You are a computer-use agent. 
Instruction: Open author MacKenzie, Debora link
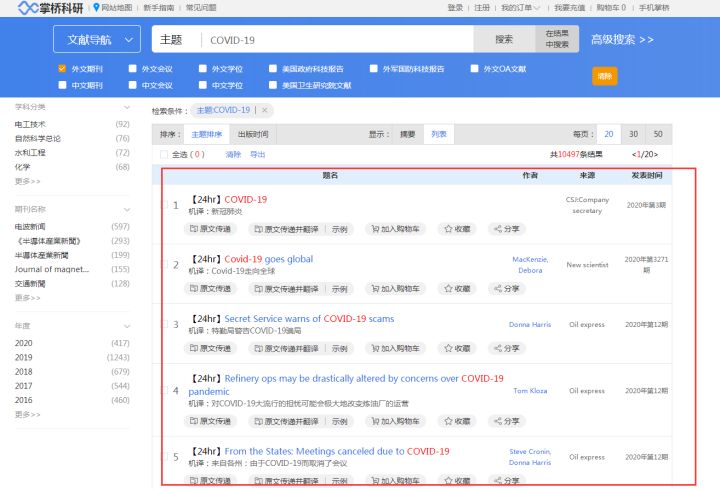[530, 265]
